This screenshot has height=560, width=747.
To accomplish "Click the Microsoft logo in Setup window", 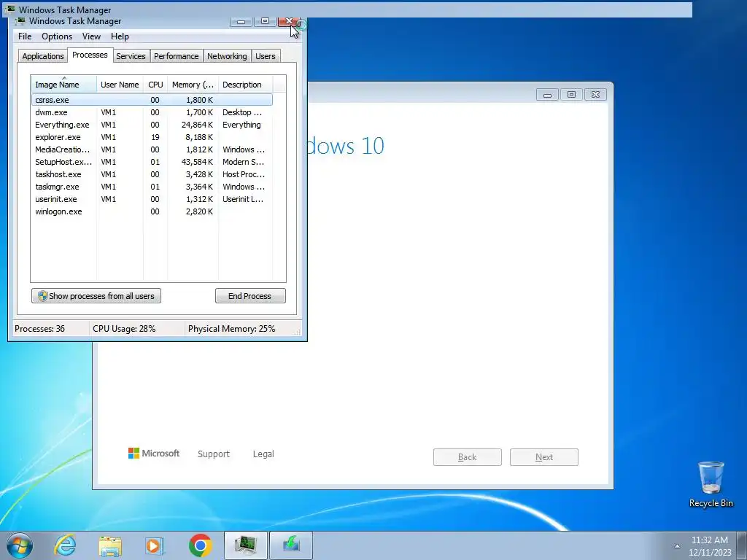I will pyautogui.click(x=154, y=454).
